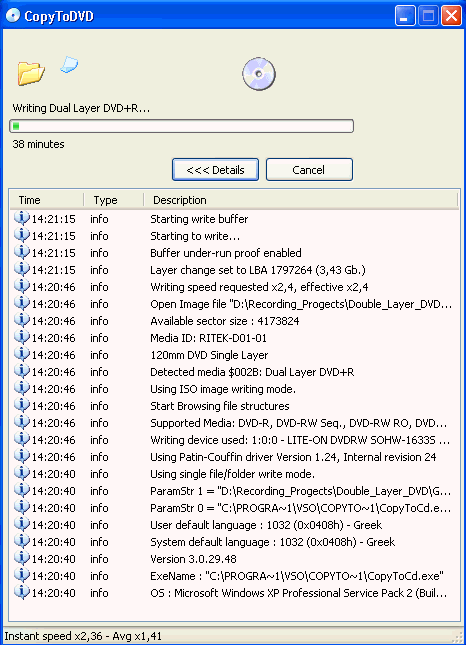The height and width of the screenshot is (645, 466).
Task: Click info icon beside 'Media ID: RITEK-D01-01'
Action: (21, 337)
